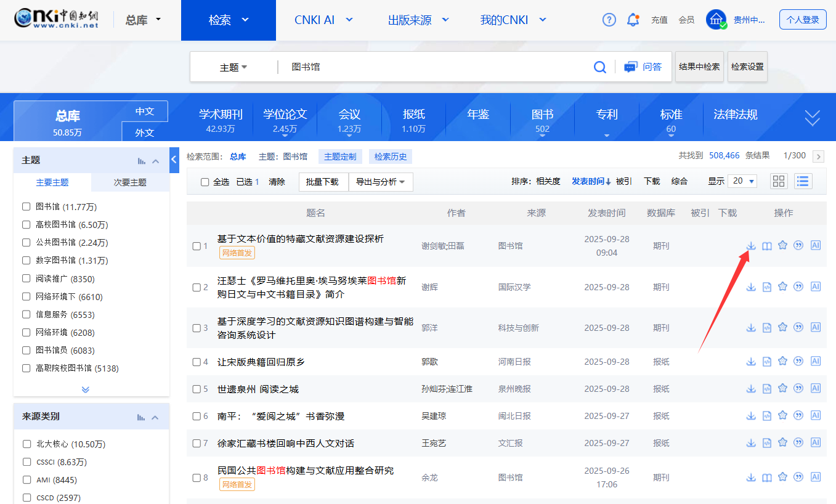Click the download icon for result 1
This screenshot has width=836, height=504.
click(751, 245)
